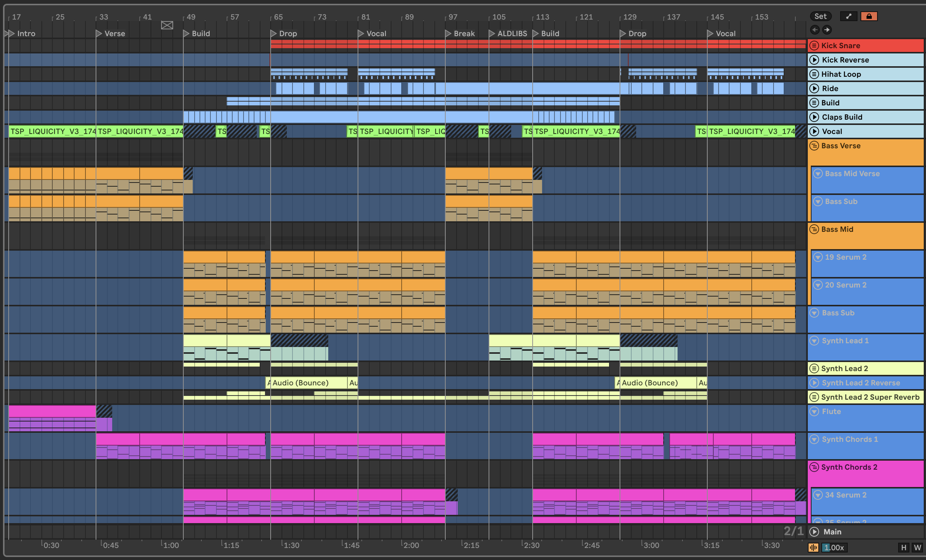Image resolution: width=926 pixels, height=560 pixels.
Task: Jump to the next locator arrow
Action: (x=827, y=30)
